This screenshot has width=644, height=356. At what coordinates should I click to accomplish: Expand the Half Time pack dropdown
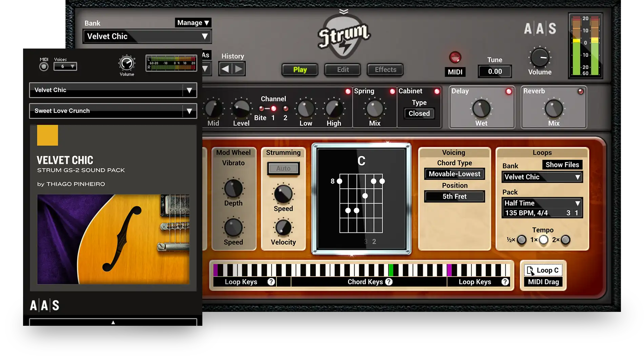click(577, 203)
